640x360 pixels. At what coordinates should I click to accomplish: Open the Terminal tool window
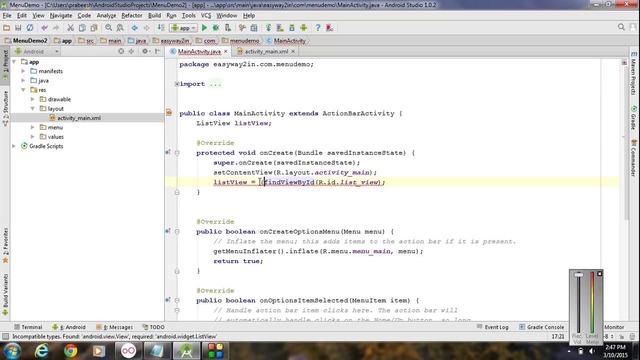[x=28, y=327]
